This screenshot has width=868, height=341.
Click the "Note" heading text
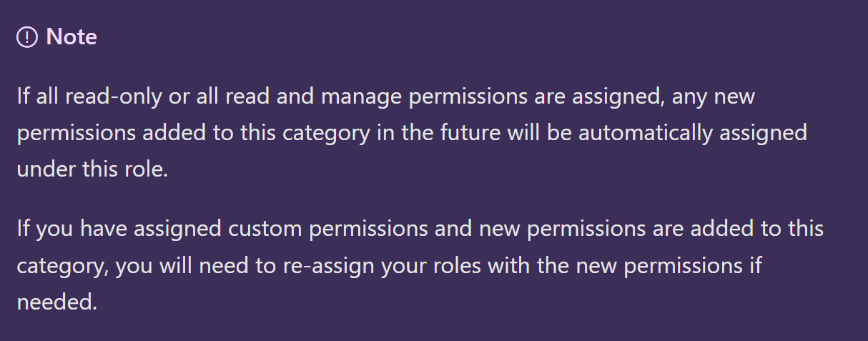click(71, 37)
